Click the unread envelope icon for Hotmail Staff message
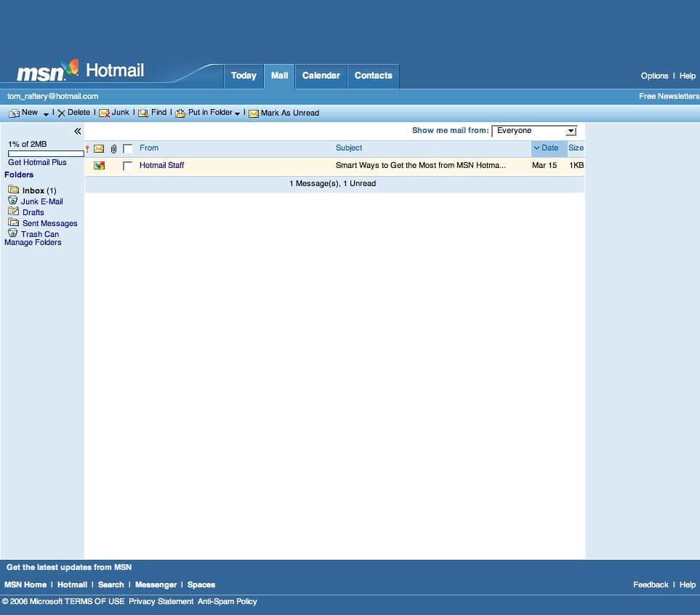Viewport: 700px width, 615px height. 99,166
